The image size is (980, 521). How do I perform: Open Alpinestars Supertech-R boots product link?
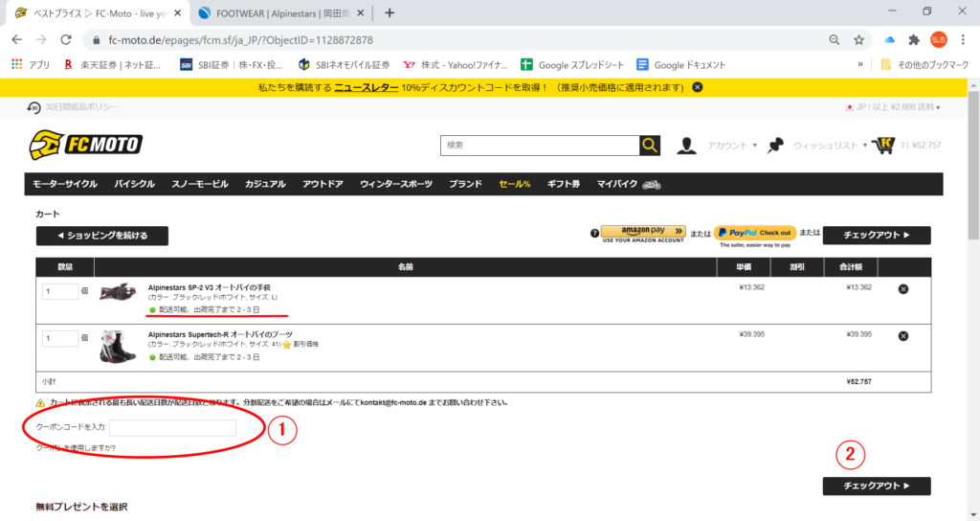click(x=220, y=334)
